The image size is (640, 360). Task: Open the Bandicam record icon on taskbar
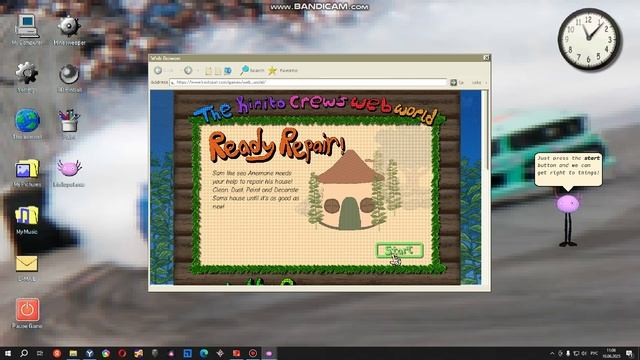tap(253, 353)
